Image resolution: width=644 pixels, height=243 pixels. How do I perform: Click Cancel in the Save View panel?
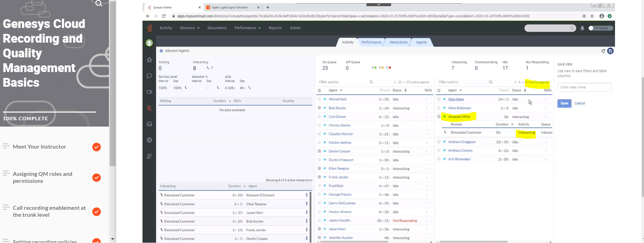(x=580, y=103)
